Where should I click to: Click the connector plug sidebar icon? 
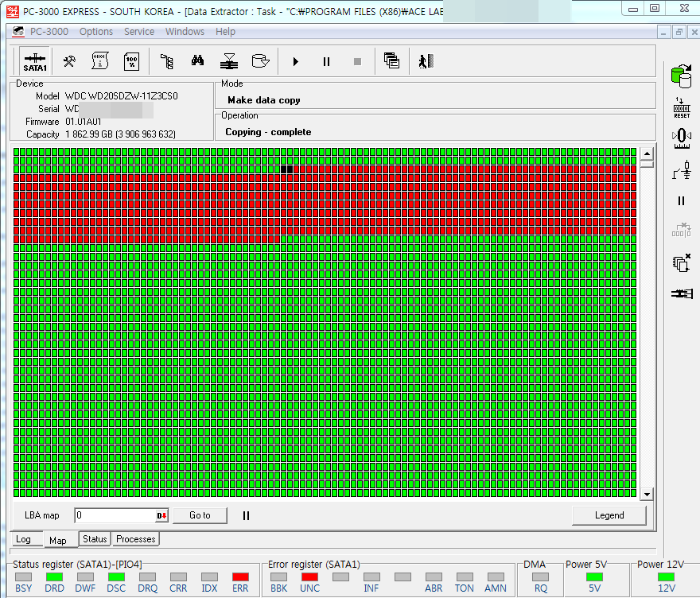[682, 293]
